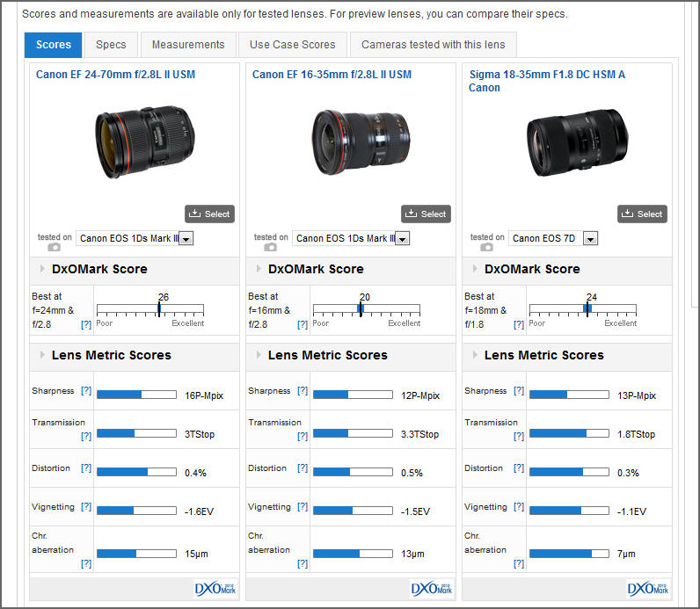Viewport: 700px width, 609px height.
Task: Click the 7µm chromatic aberration value
Action: 626,554
